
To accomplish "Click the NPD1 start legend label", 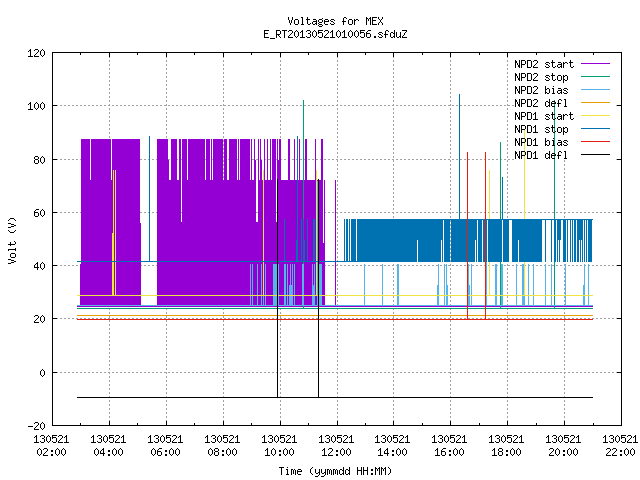I will coord(544,116).
